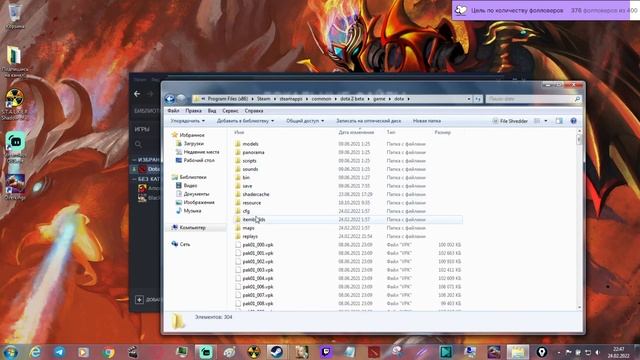Click common segment in address path
Screen dimensions: 640x360
pyautogui.click(x=321, y=99)
